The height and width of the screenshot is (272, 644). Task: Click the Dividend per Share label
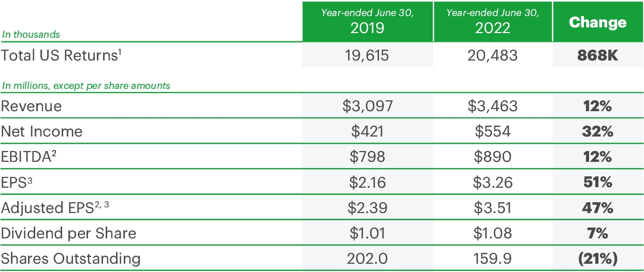(68, 233)
